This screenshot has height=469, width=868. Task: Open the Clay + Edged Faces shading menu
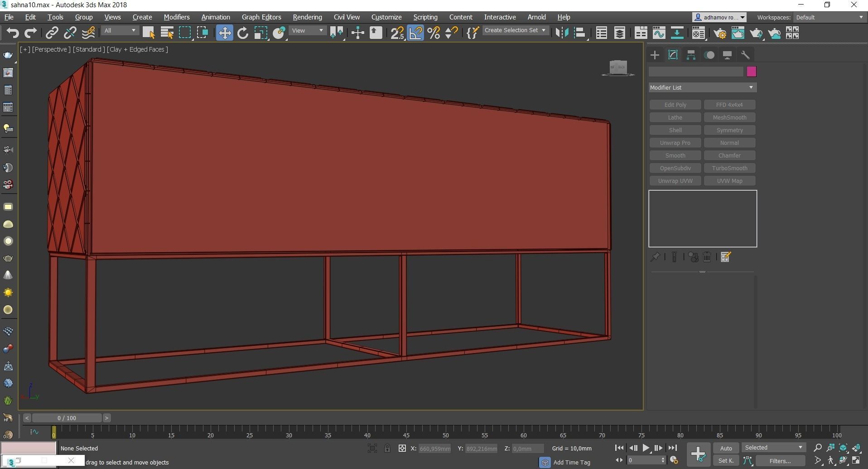[x=137, y=49]
